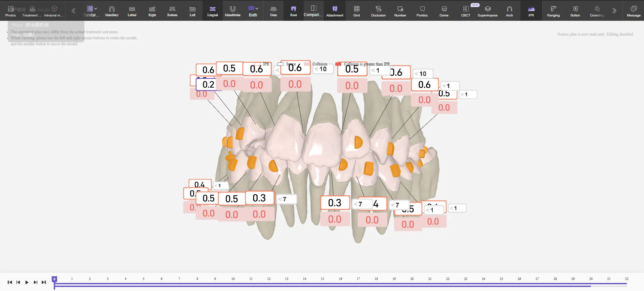The height and width of the screenshot is (291, 644).
Task: Toggle Attachment display
Action: point(335,11)
